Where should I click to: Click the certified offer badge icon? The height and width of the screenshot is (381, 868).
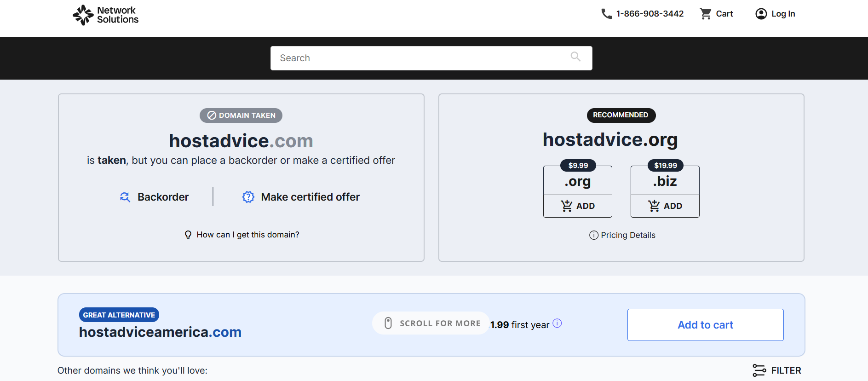click(248, 197)
